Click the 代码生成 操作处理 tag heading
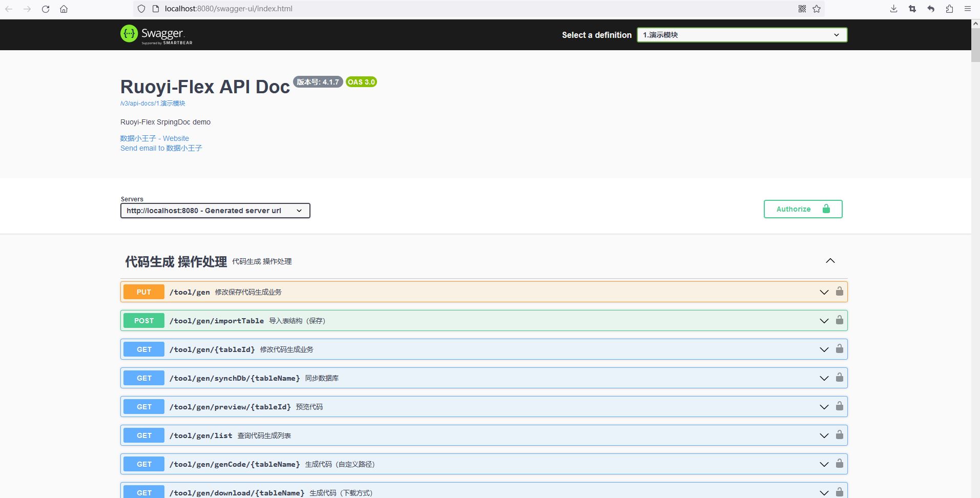This screenshot has width=980, height=498. (176, 261)
